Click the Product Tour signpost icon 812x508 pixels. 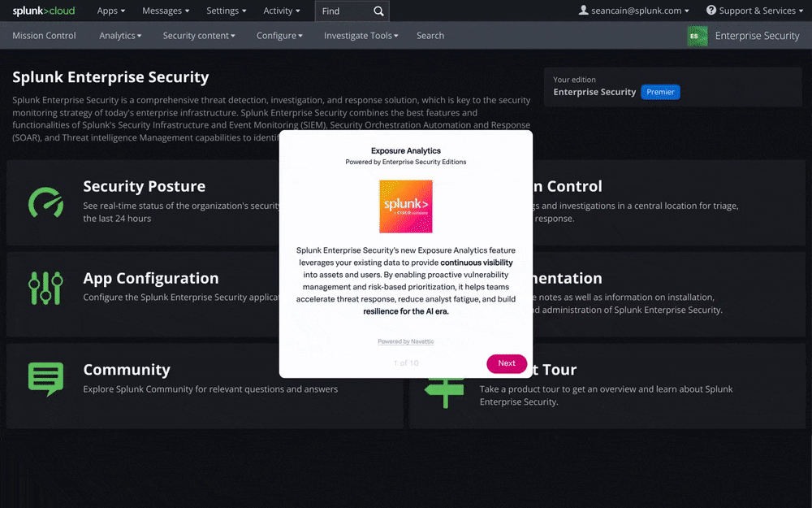point(444,393)
